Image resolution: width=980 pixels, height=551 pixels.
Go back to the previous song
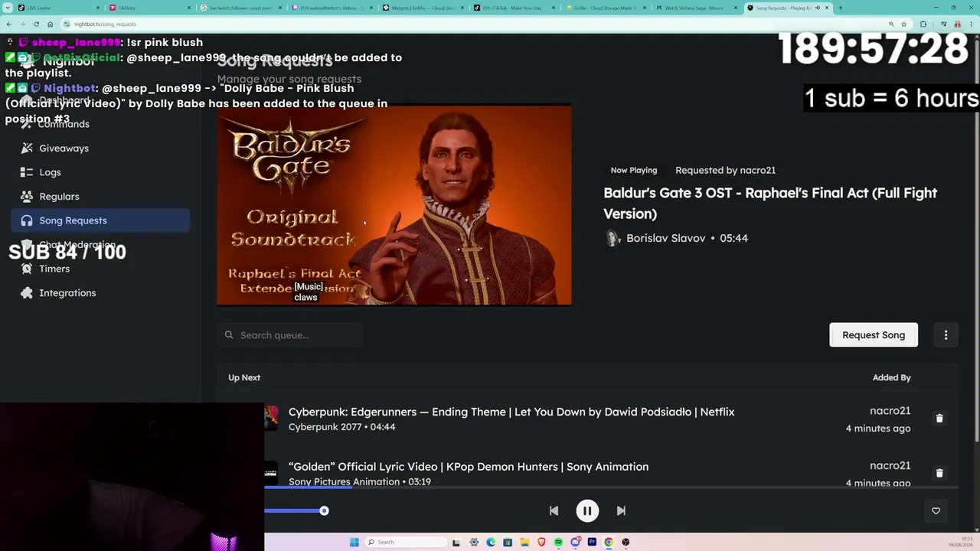coord(554,510)
